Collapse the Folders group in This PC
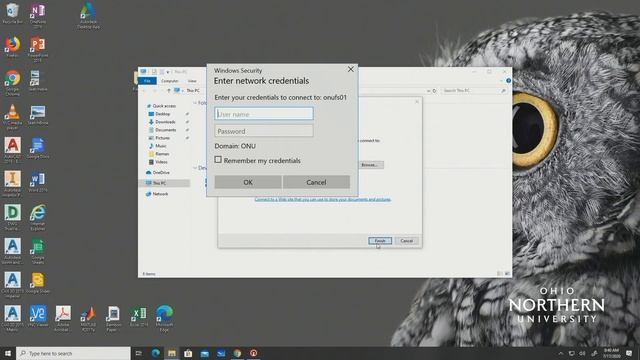The width and height of the screenshot is (640, 360). [195, 103]
